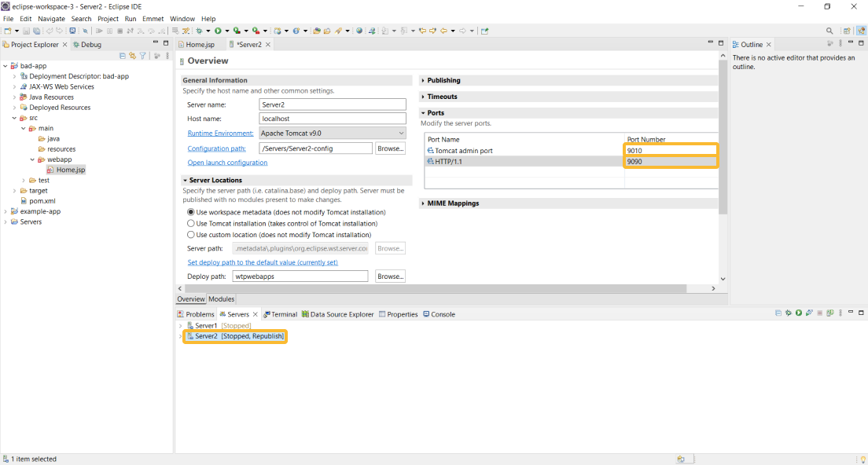Open the Console view tab

440,314
